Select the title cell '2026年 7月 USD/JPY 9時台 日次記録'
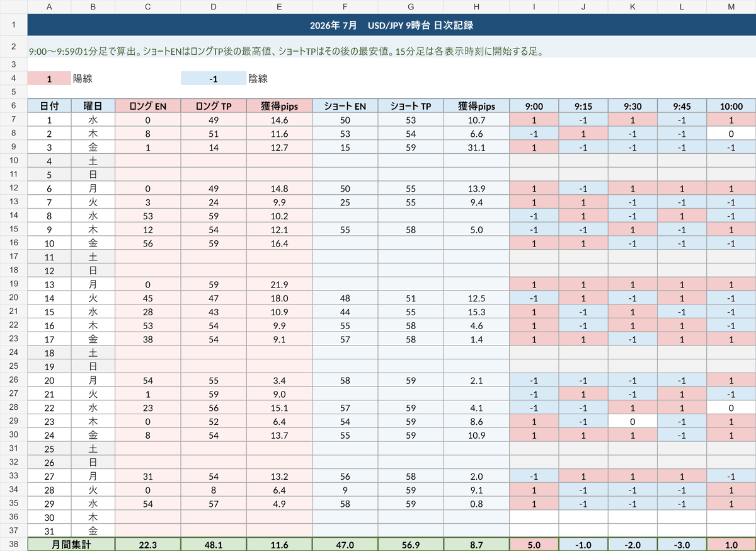Viewport: 756px width, 551px height. click(x=392, y=25)
